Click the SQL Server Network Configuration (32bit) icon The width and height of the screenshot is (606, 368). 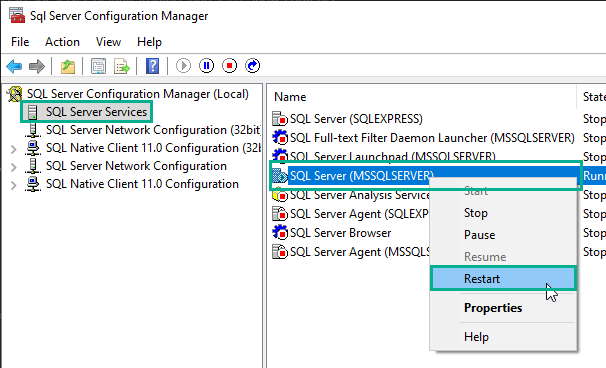[33, 130]
